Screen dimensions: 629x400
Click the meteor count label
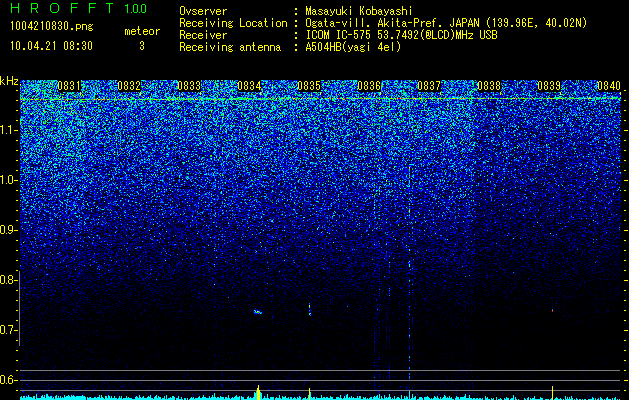point(142,31)
